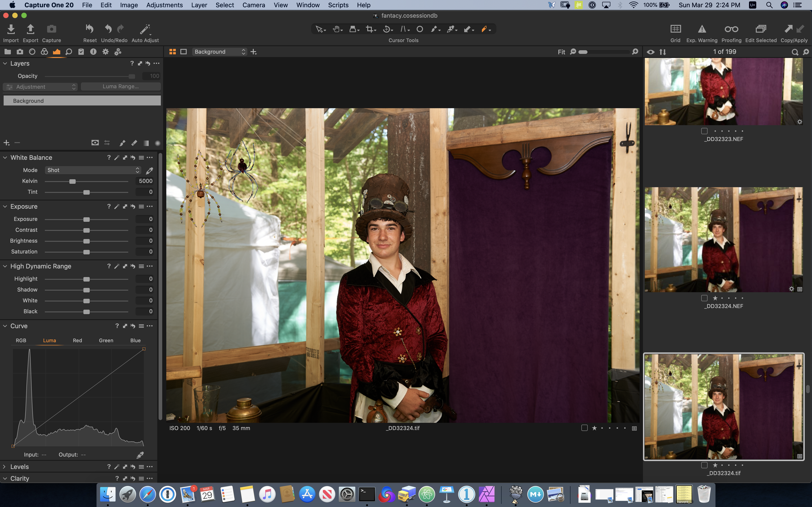Click the Export icon
This screenshot has width=812, height=507.
pos(30,29)
